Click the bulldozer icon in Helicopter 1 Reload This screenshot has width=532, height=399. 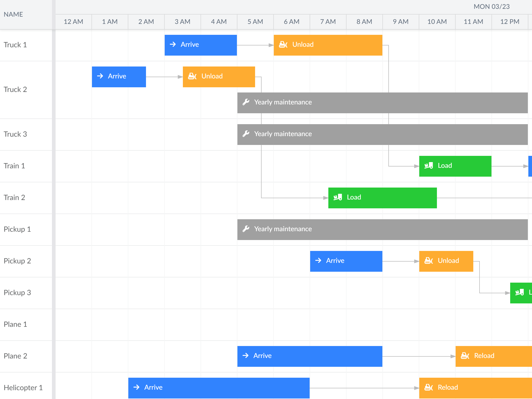pos(428,387)
